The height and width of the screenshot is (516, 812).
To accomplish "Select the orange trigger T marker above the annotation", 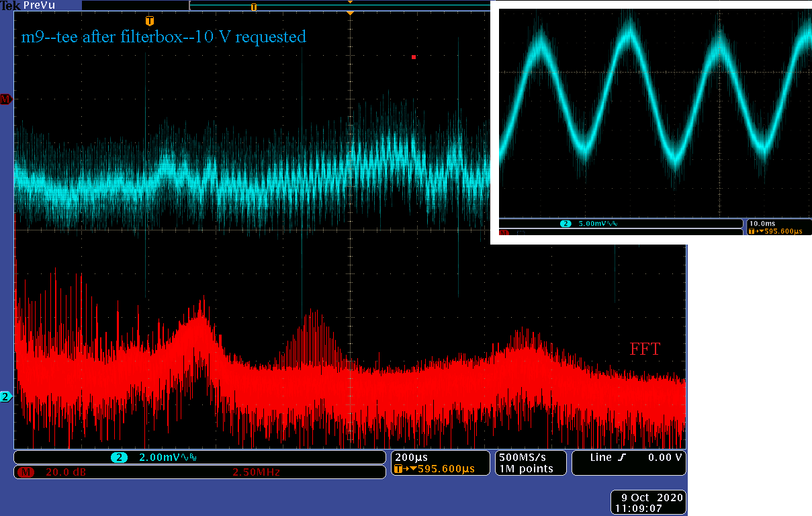I will tap(149, 21).
